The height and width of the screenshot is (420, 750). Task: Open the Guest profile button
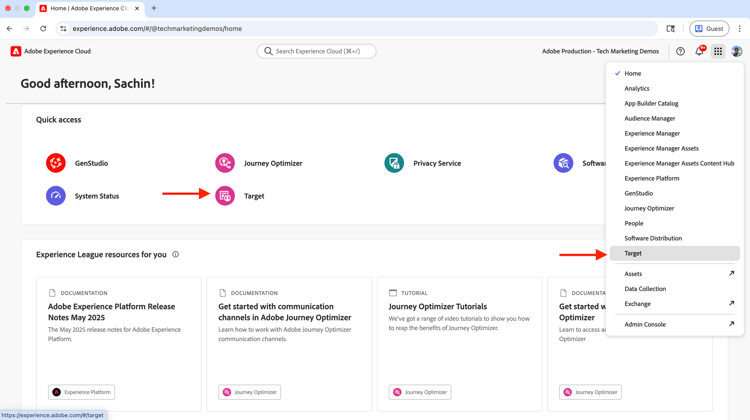pyautogui.click(x=709, y=29)
